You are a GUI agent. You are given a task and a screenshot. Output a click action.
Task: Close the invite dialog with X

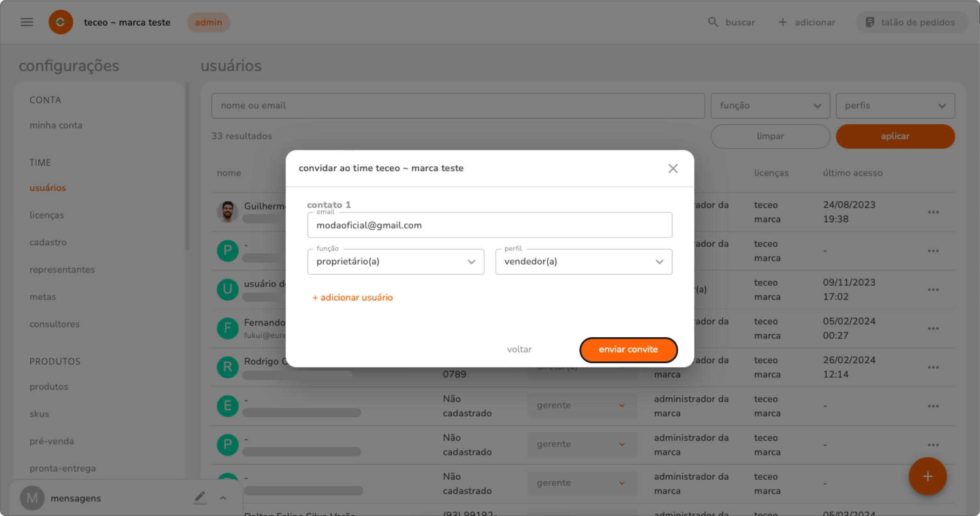coord(673,169)
